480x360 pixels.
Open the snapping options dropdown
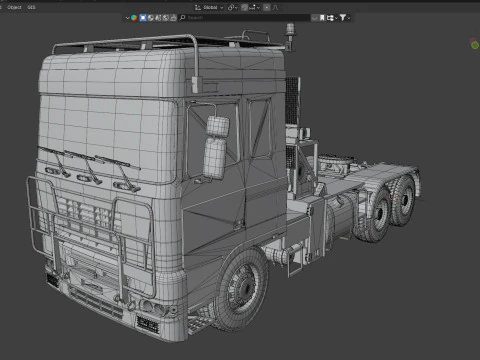tap(254, 7)
